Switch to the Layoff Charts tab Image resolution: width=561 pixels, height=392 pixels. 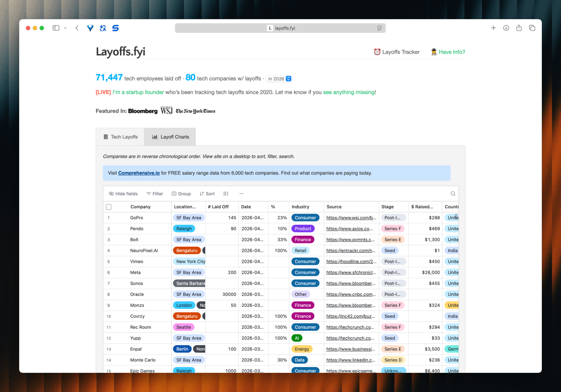coord(170,137)
